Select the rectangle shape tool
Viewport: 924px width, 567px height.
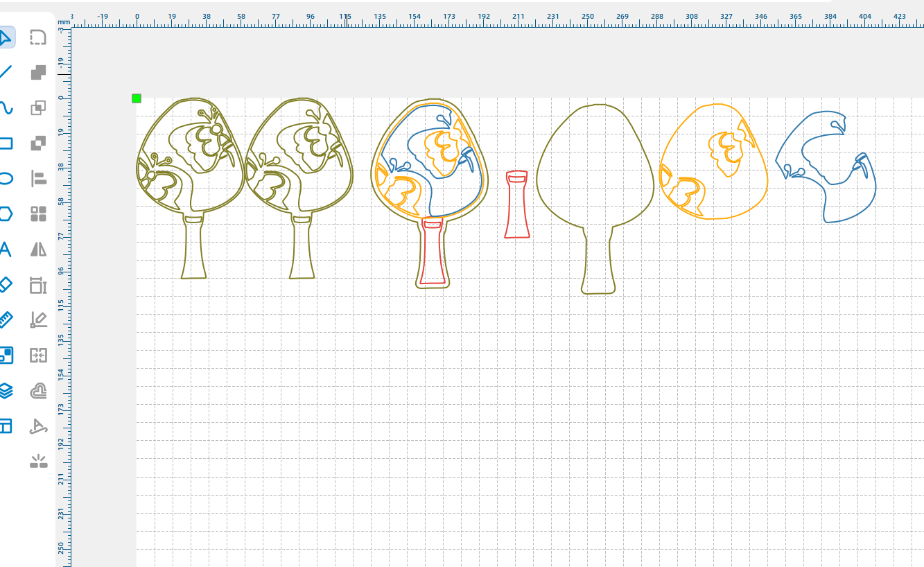coord(5,143)
